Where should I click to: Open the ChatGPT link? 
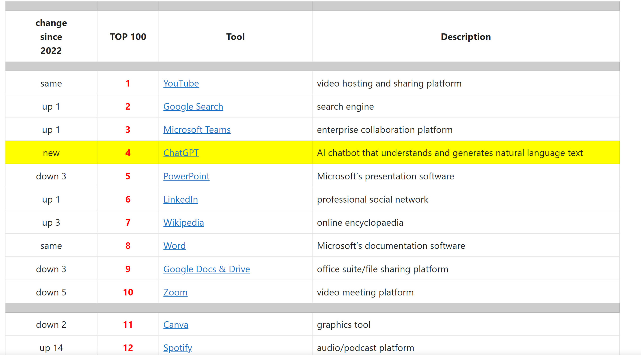tap(181, 153)
